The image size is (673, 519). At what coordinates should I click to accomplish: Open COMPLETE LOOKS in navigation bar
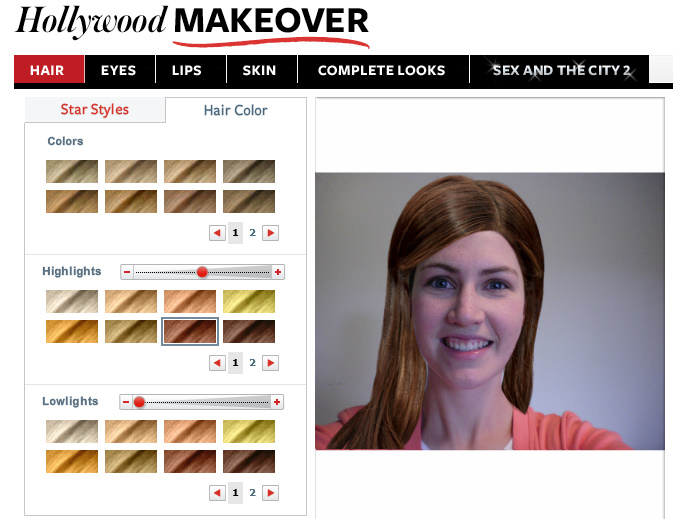coord(383,70)
